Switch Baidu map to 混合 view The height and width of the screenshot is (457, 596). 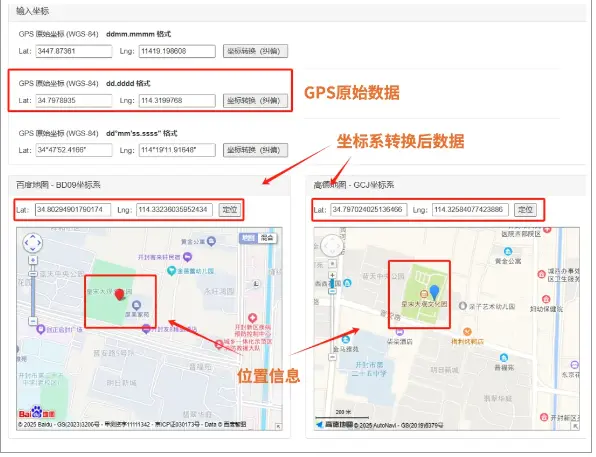267,238
